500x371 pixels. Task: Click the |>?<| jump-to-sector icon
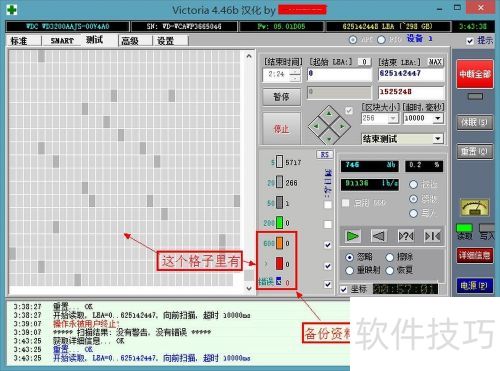[x=406, y=236]
